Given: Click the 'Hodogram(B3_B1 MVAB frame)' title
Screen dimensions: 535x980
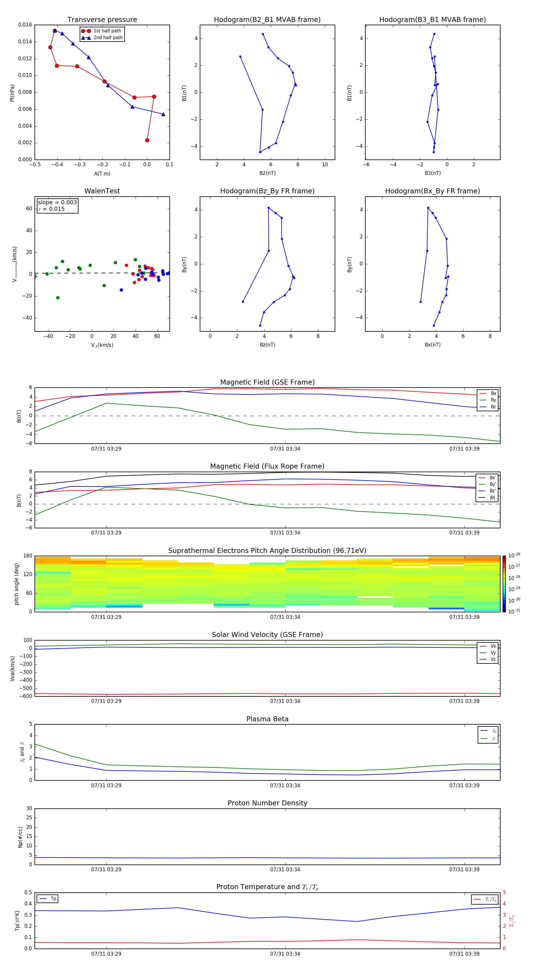Looking at the screenshot, I should pos(432,19).
